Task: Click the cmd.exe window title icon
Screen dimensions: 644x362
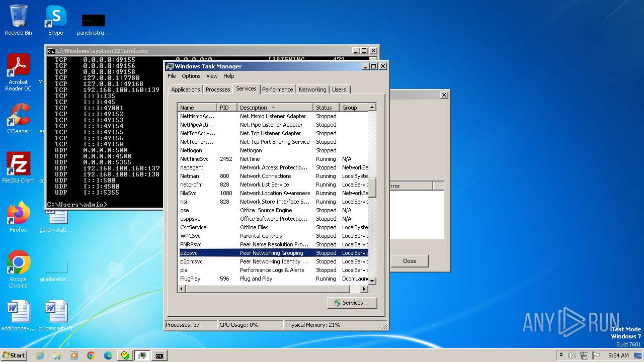Action: tap(51, 51)
